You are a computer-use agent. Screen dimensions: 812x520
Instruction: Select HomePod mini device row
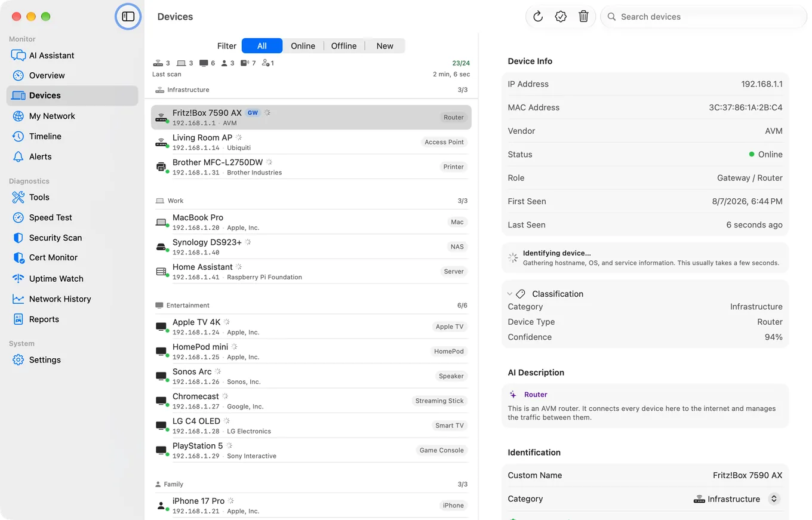311,351
